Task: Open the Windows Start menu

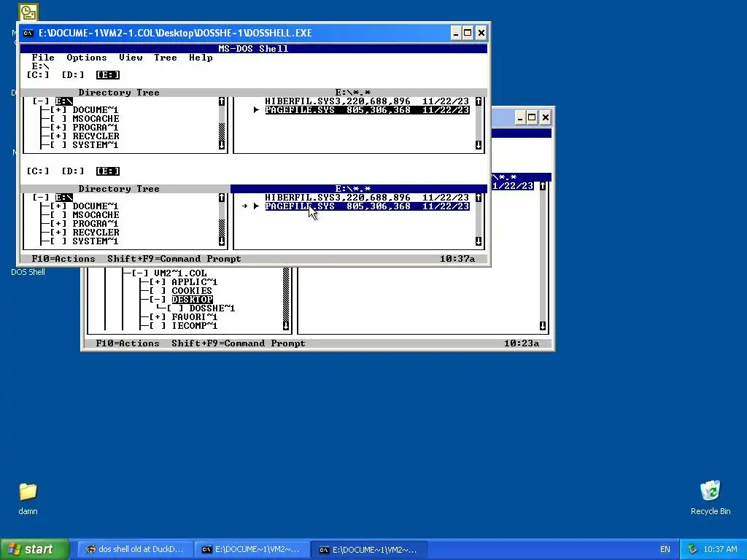Action: (34, 550)
